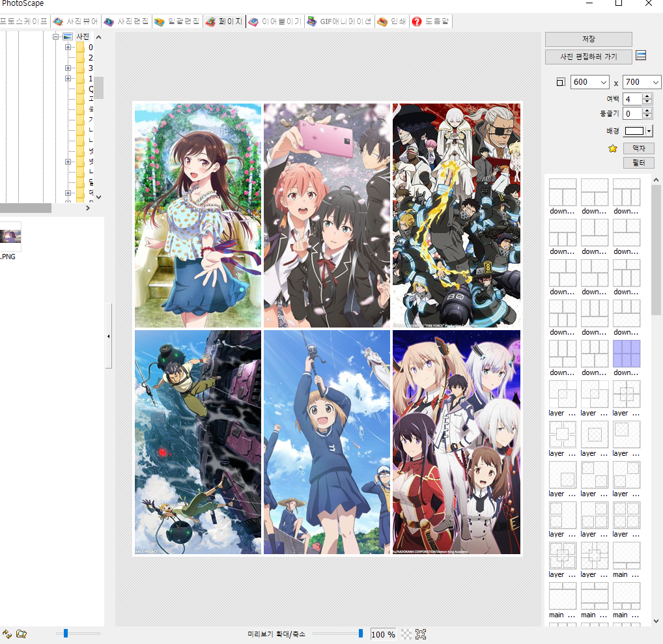Viewport: 663px width, 644px height.
Task: Click the list layout icon beside 사진 편집하러 가기
Action: [641, 55]
